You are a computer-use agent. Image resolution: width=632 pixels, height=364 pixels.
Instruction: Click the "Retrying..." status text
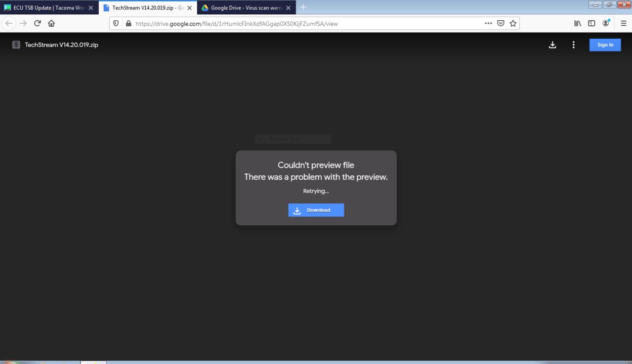click(x=316, y=191)
